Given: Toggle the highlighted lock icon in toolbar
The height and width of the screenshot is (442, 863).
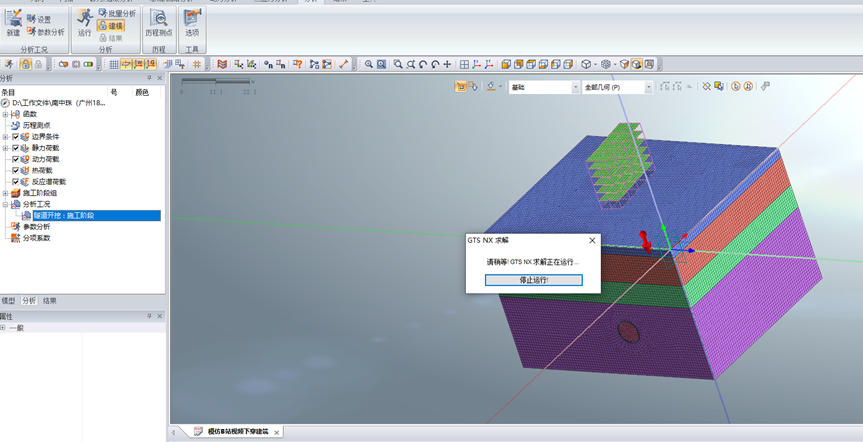Looking at the screenshot, I should (26, 64).
